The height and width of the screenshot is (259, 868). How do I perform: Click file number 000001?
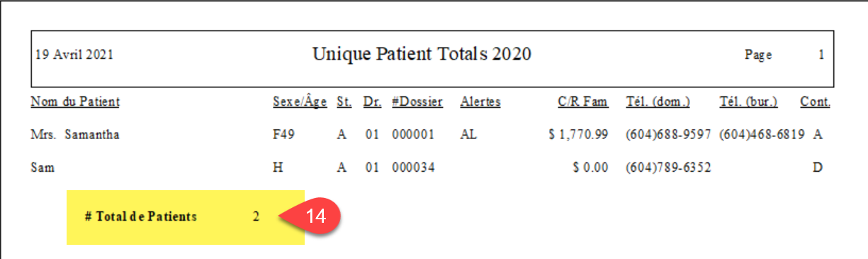(x=412, y=134)
